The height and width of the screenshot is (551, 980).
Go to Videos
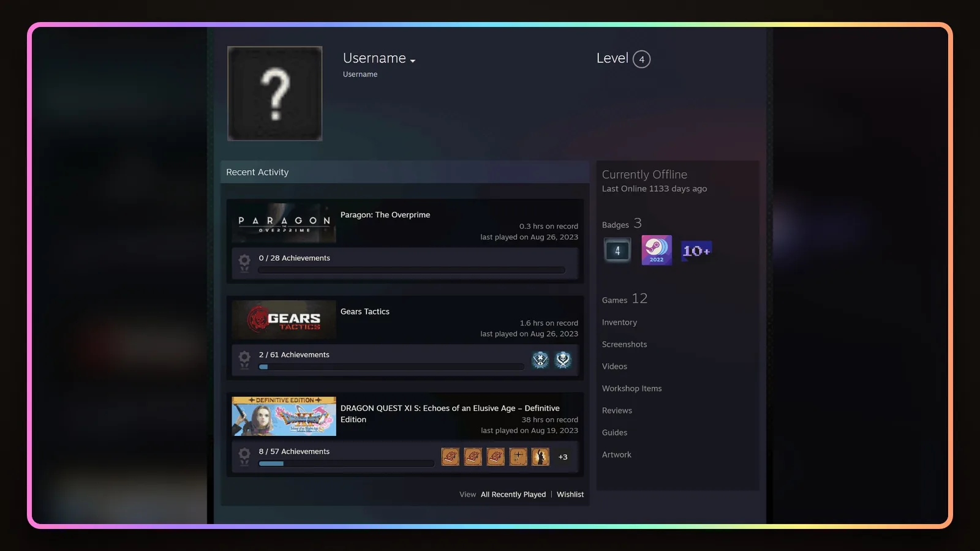tap(614, 367)
